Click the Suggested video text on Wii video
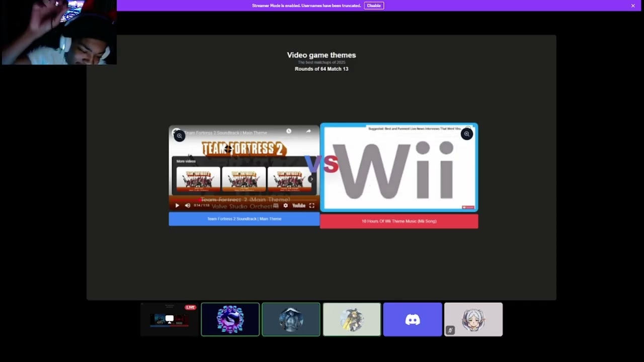This screenshot has height=362, width=644. [415, 129]
